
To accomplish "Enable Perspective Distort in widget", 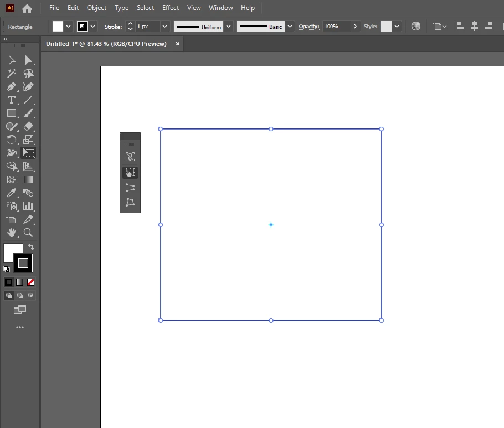I will [130, 188].
